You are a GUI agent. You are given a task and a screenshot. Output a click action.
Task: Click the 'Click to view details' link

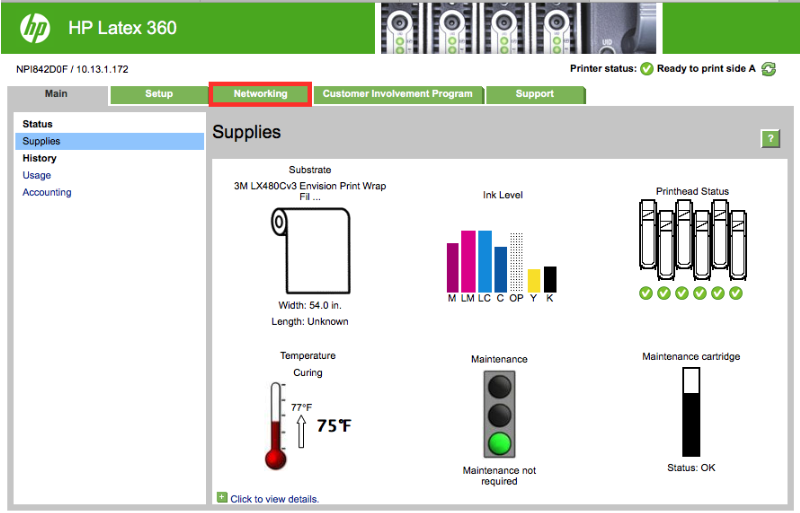274,498
